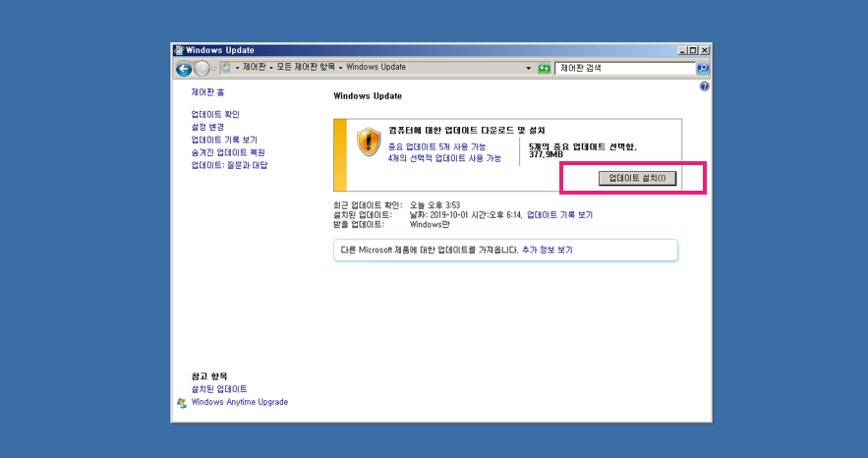Open 4개의 선택적 업데이트 사용 가능 link
The image size is (868, 458).
point(444,158)
